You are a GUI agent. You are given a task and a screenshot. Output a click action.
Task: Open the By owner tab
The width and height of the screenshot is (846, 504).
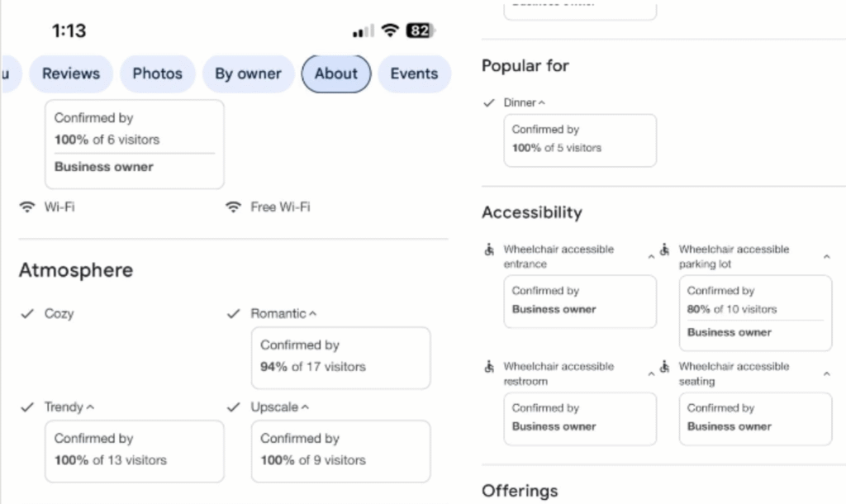(x=248, y=74)
